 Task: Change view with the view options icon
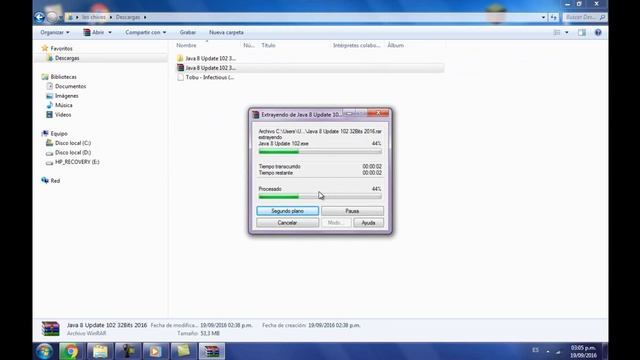557,32
